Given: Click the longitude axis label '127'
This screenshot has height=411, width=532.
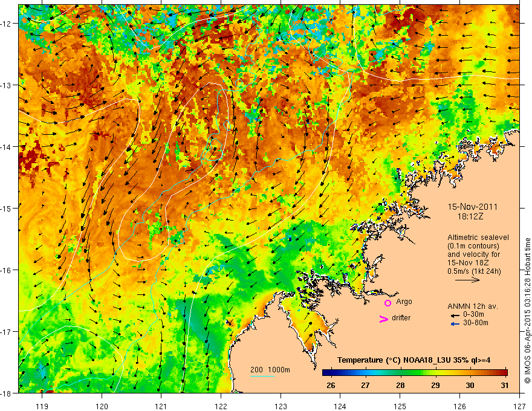Looking at the screenshot, I should 519,406.
